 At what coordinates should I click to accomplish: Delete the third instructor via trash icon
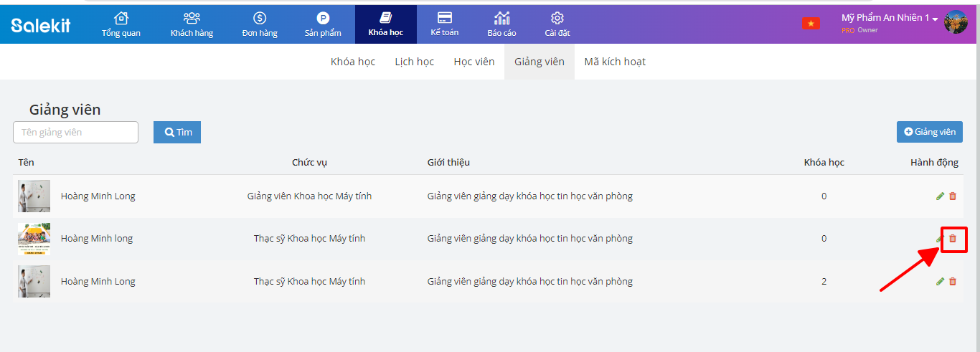(953, 282)
